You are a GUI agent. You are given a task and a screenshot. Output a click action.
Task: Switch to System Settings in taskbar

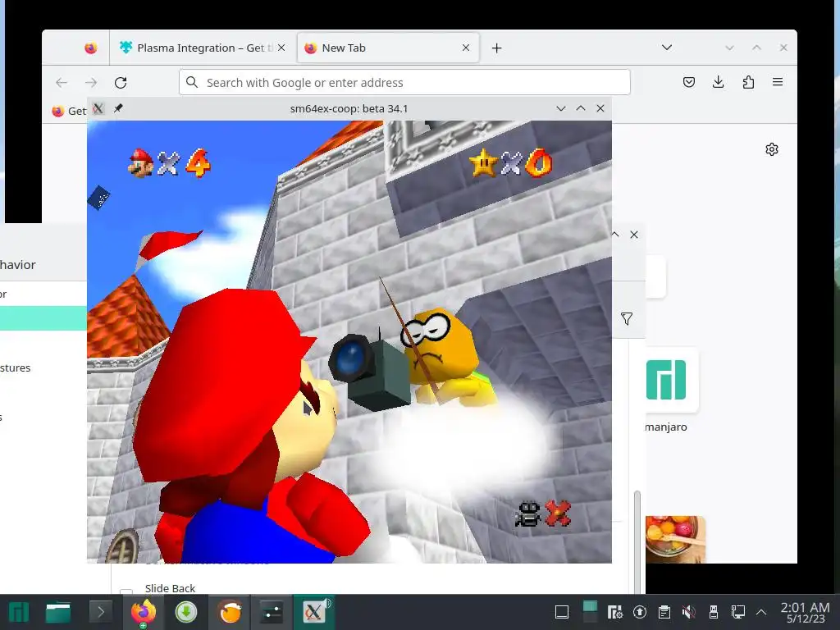click(272, 612)
